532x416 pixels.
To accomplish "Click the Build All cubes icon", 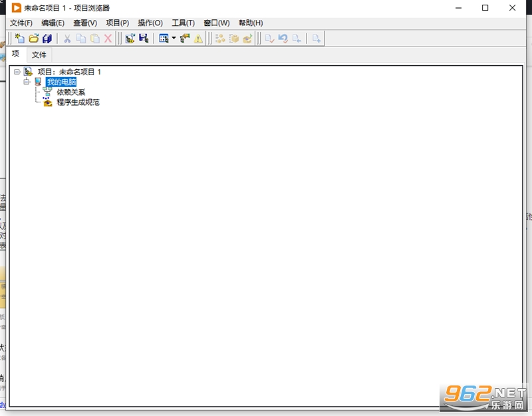I will click(220, 39).
